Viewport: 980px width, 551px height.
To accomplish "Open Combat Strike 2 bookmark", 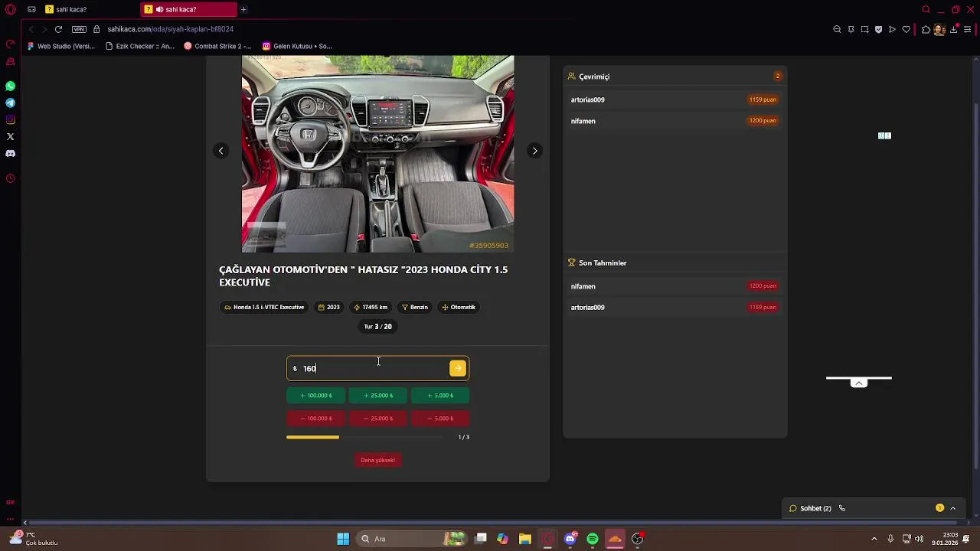I will tap(217, 46).
